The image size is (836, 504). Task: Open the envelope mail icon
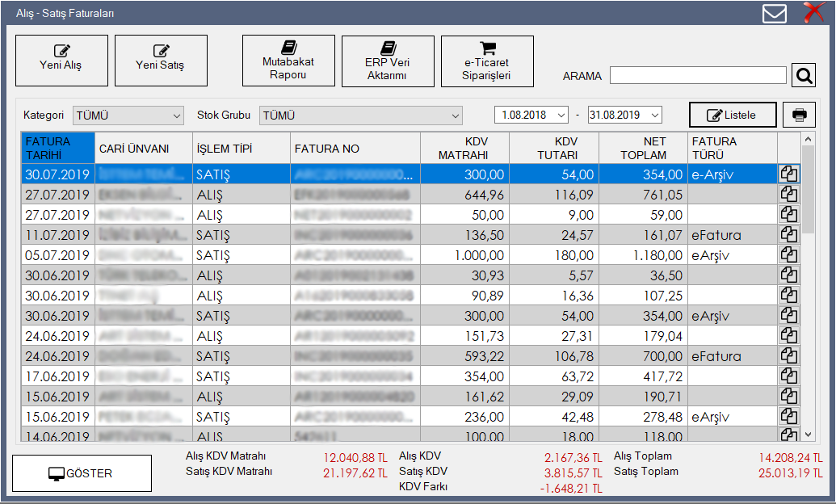point(774,14)
